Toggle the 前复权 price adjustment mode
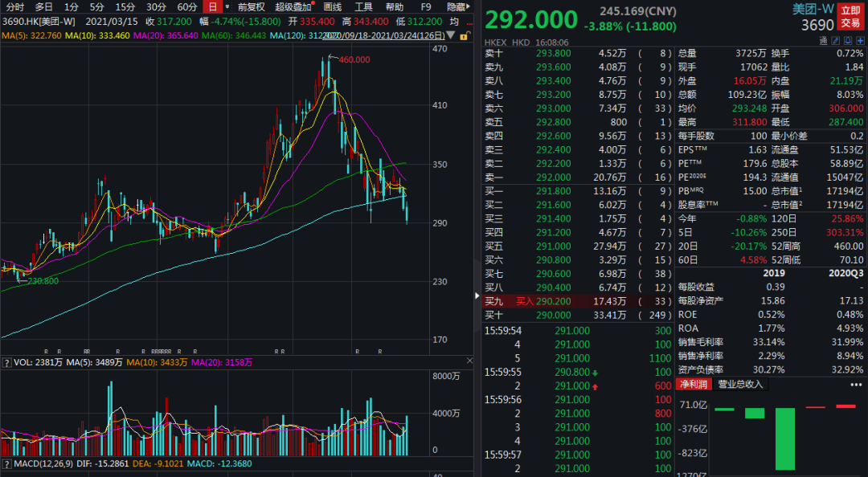The height and width of the screenshot is (477, 868). click(x=251, y=6)
